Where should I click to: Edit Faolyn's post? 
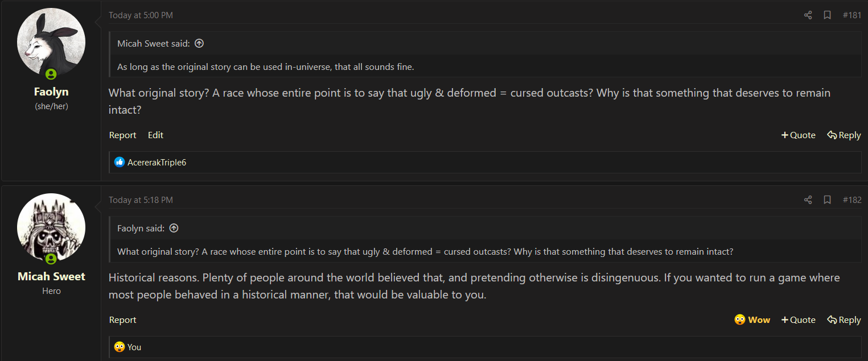point(155,135)
